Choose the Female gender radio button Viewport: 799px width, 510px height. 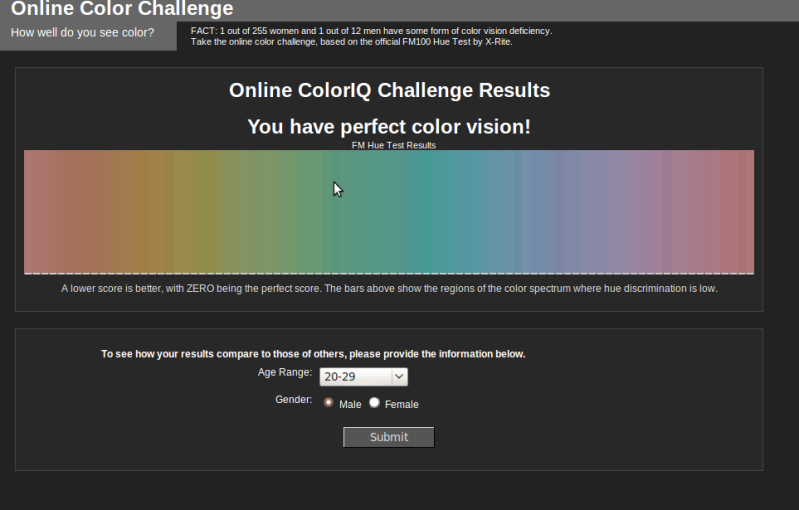[375, 403]
